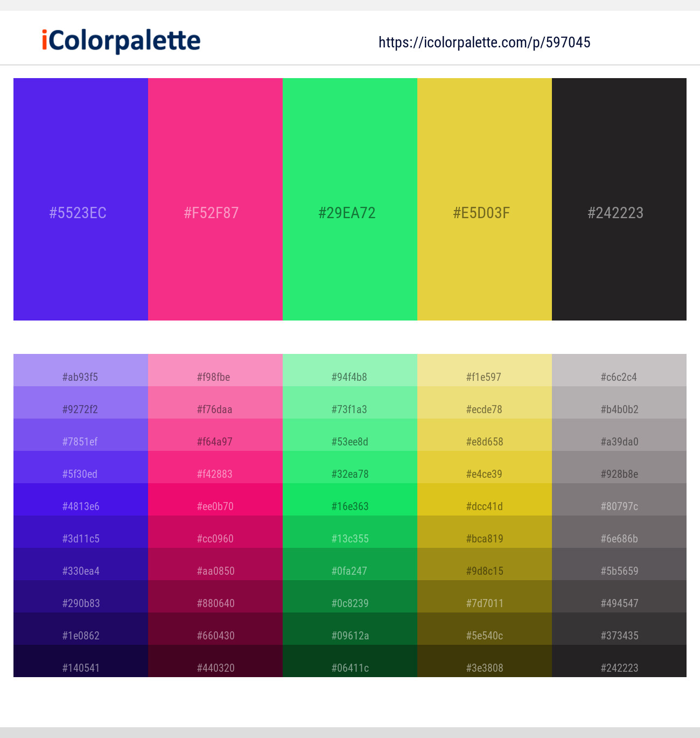Viewport: 700px width, 738px height.
Task: Pick the large #29EA72 green swatch
Action: coord(350,199)
